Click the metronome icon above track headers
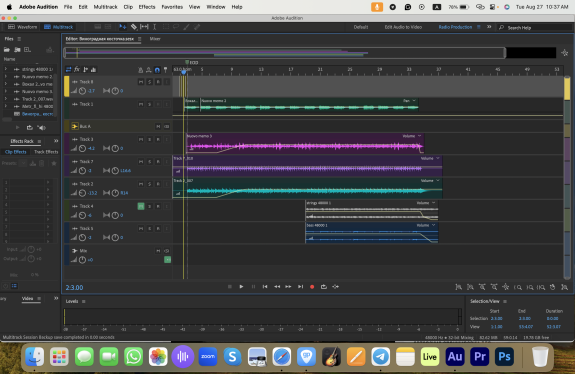 click(x=140, y=70)
